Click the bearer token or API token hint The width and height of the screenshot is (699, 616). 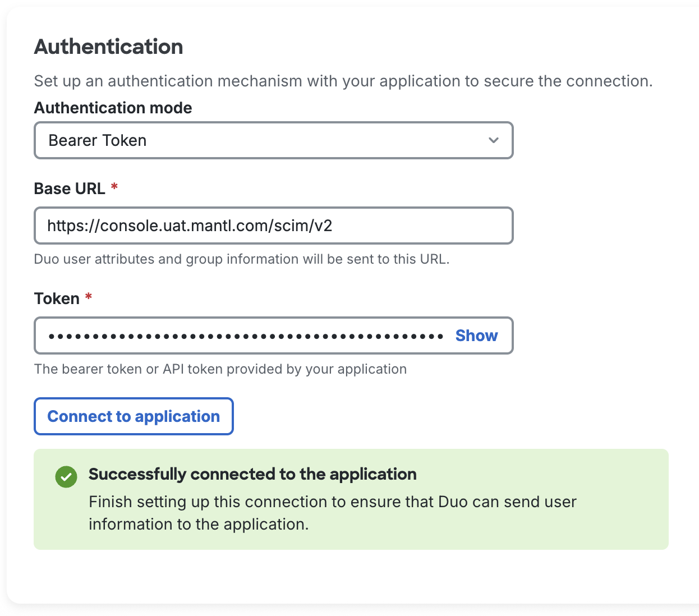220,369
